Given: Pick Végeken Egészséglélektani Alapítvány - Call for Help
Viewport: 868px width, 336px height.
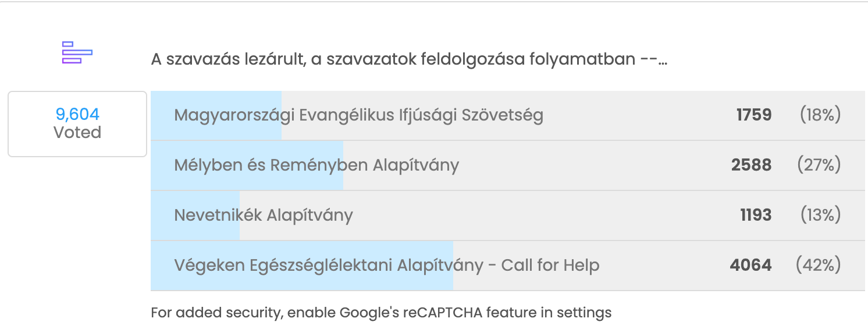Looking at the screenshot, I should (x=386, y=266).
